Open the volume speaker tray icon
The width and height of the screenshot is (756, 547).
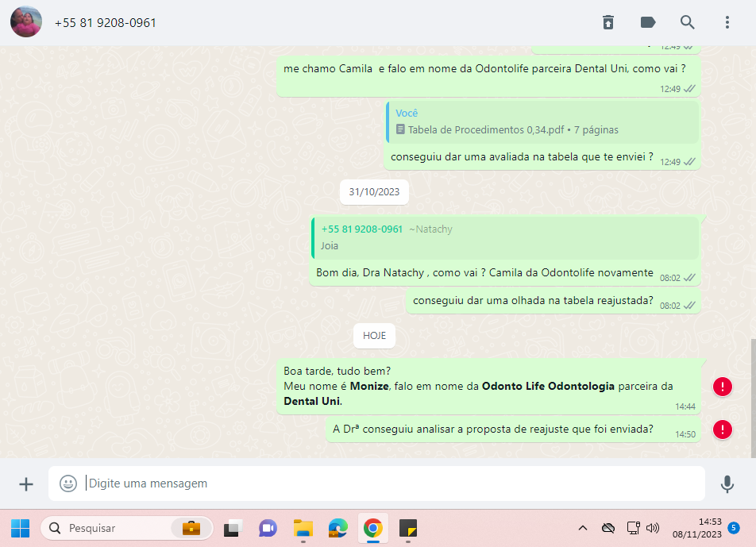pyautogui.click(x=652, y=528)
